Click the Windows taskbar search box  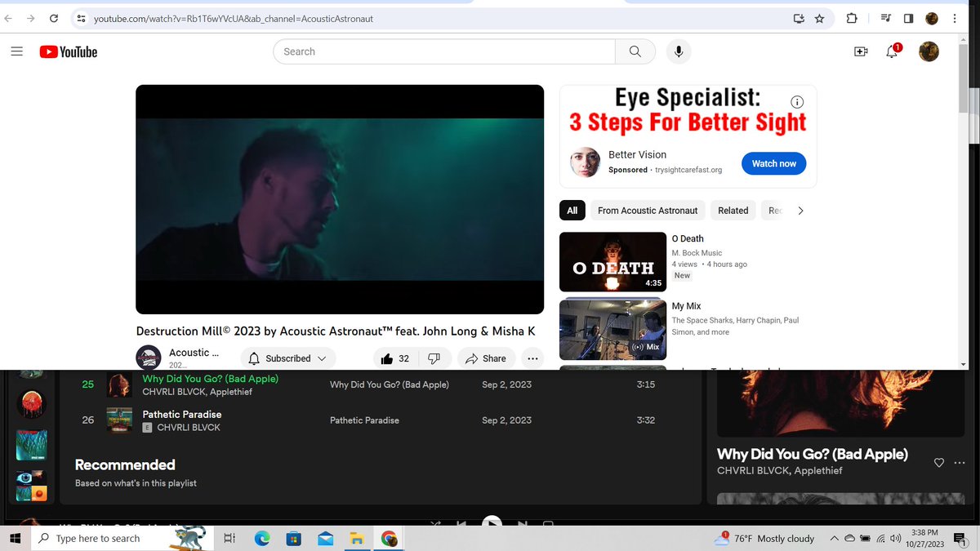pyautogui.click(x=122, y=539)
